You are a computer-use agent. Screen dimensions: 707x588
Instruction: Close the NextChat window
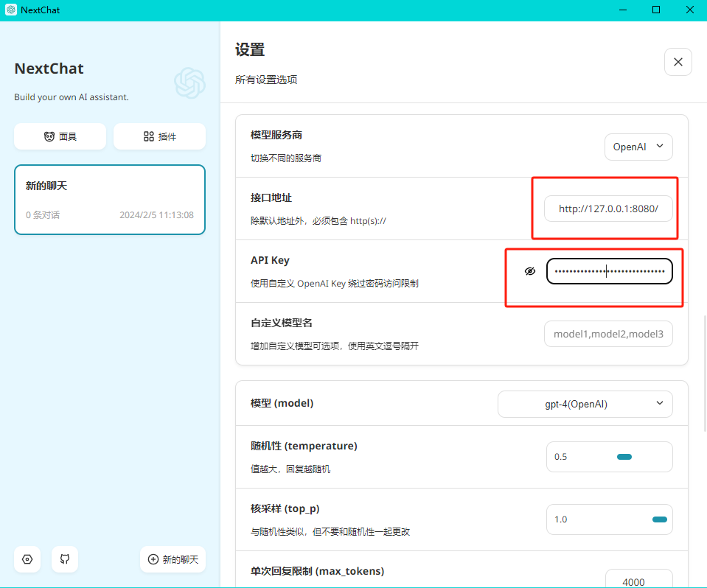click(690, 10)
